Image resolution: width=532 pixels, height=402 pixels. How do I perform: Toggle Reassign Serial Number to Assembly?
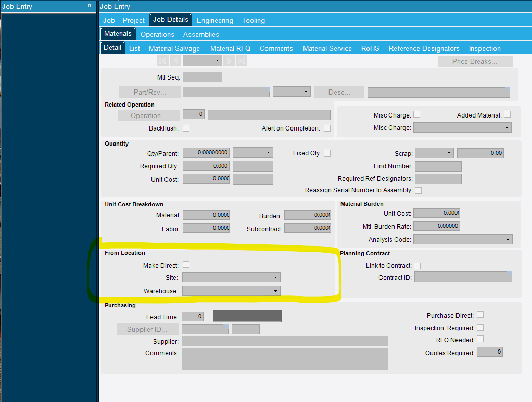point(419,190)
